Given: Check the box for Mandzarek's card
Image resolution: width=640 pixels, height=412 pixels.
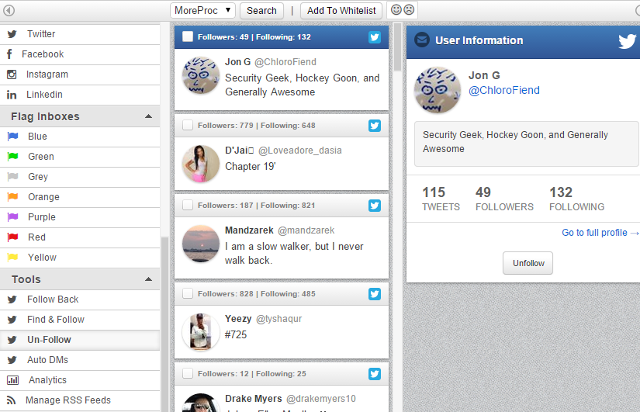Looking at the screenshot, I should (188, 205).
